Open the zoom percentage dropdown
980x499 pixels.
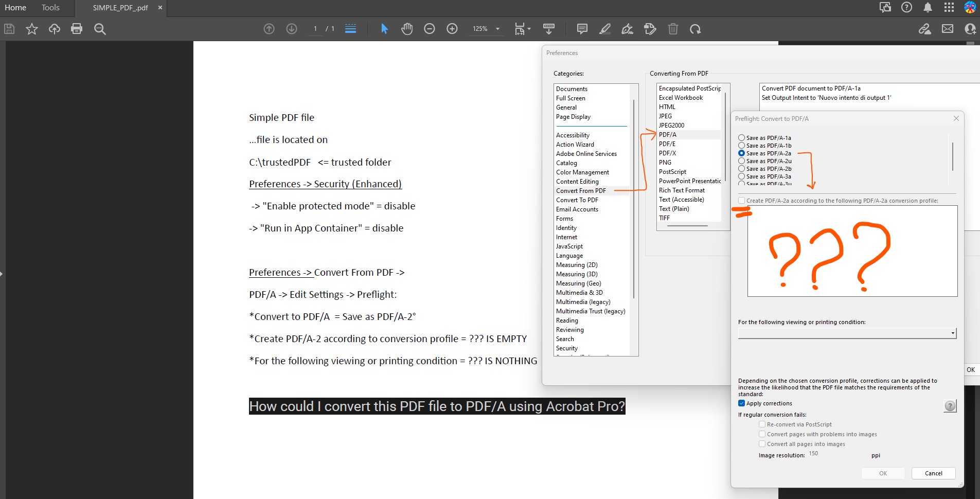click(x=496, y=29)
